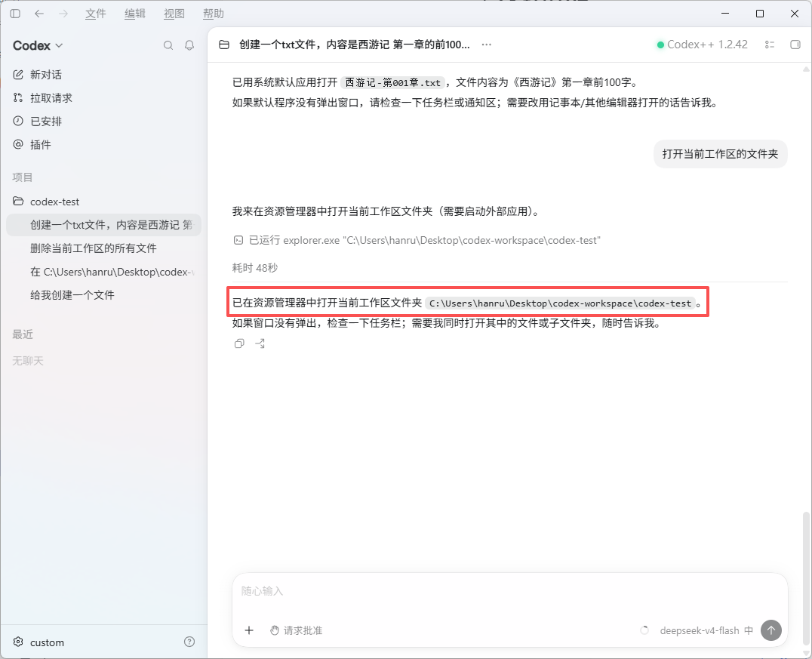Screen dimensions: 812x659
Task: Click the user message 打开当前工作区的文件夹
Action: (721, 154)
